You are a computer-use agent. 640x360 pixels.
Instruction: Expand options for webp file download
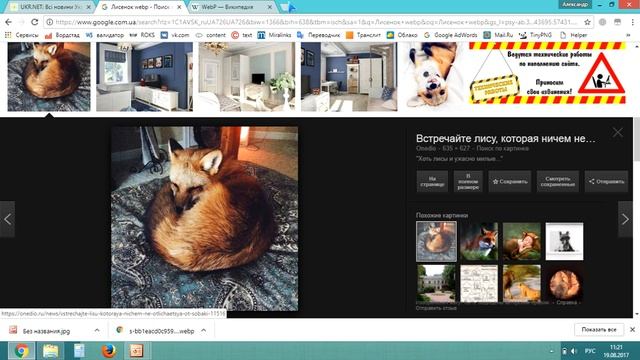(203, 330)
